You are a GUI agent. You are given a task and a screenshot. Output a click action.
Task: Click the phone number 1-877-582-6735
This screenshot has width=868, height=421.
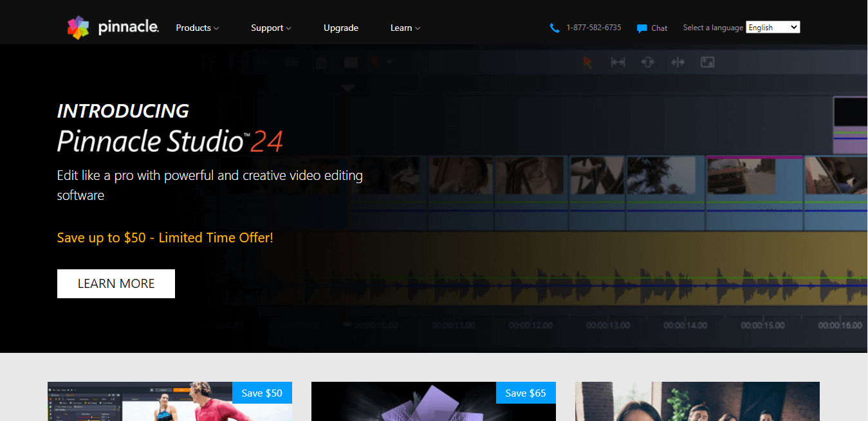tap(593, 28)
